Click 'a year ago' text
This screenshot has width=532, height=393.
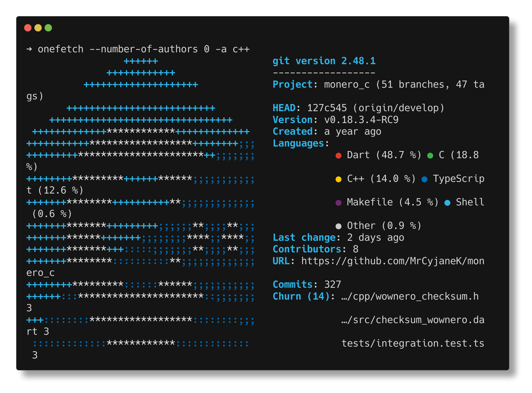click(353, 132)
